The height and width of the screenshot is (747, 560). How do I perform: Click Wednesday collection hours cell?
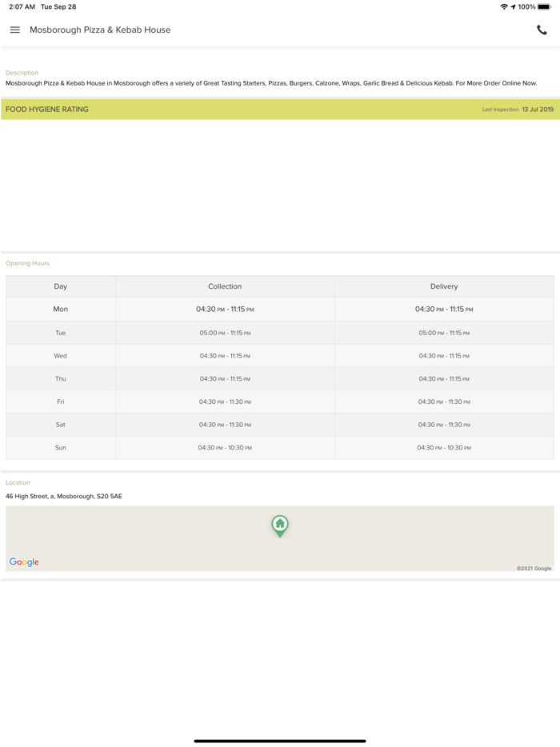(x=225, y=356)
